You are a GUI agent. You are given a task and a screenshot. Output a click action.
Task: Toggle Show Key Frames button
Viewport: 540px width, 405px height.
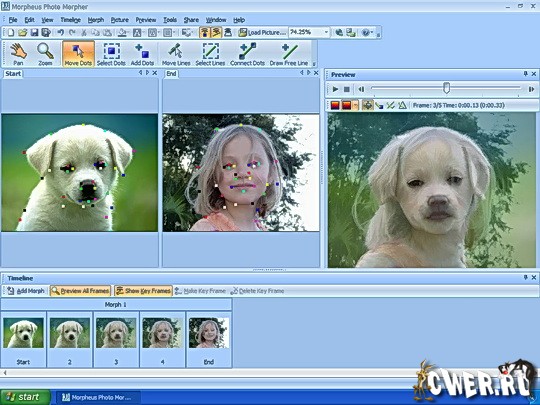[x=143, y=291]
